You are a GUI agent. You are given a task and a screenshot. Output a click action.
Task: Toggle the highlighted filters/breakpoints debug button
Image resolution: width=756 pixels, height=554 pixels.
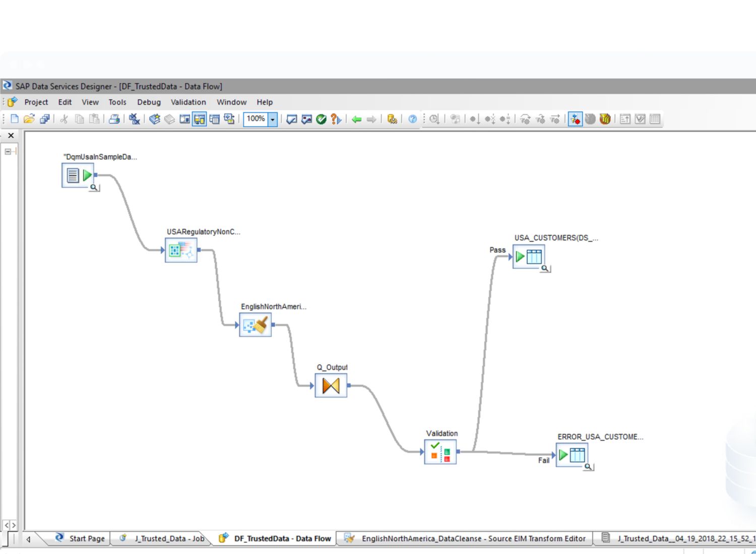575,119
